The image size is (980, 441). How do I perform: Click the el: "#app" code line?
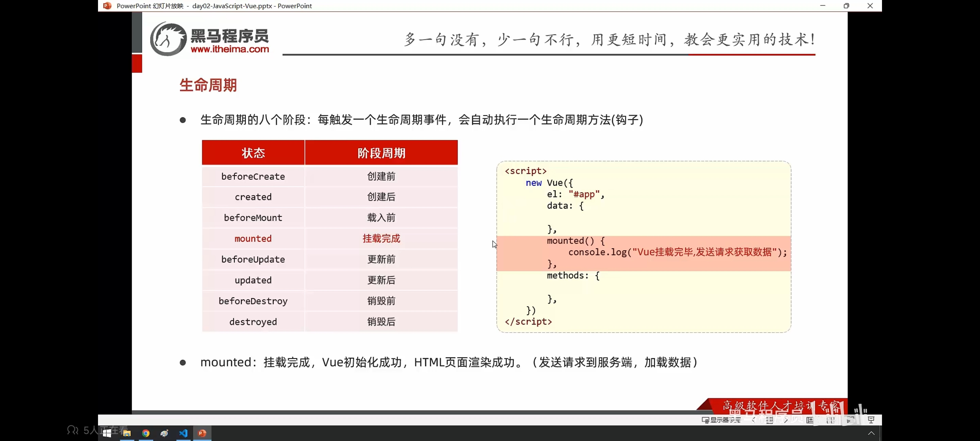(576, 194)
